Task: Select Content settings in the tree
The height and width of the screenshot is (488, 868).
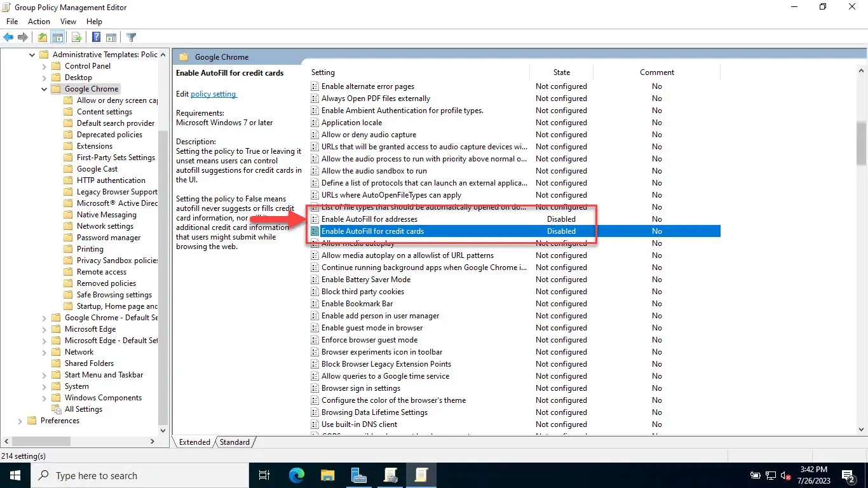Action: [x=104, y=112]
